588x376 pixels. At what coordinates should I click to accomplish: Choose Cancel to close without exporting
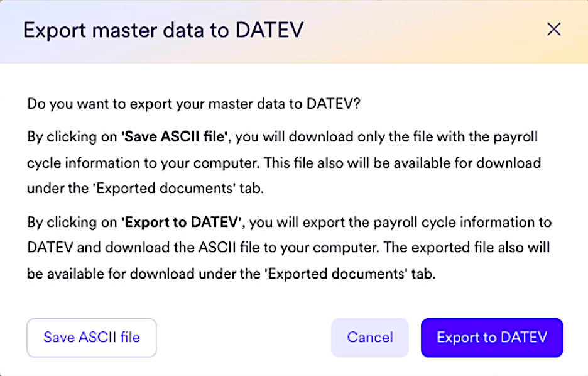(x=369, y=338)
